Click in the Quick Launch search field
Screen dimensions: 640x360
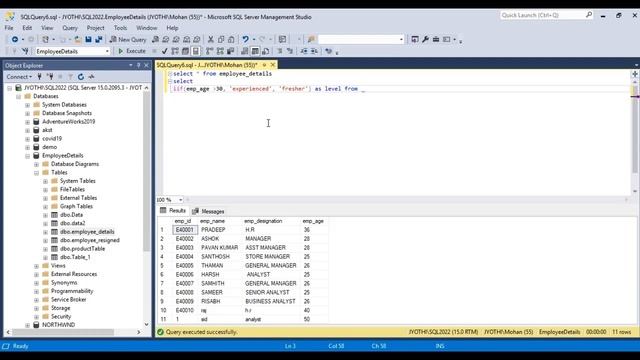[x=542, y=15]
